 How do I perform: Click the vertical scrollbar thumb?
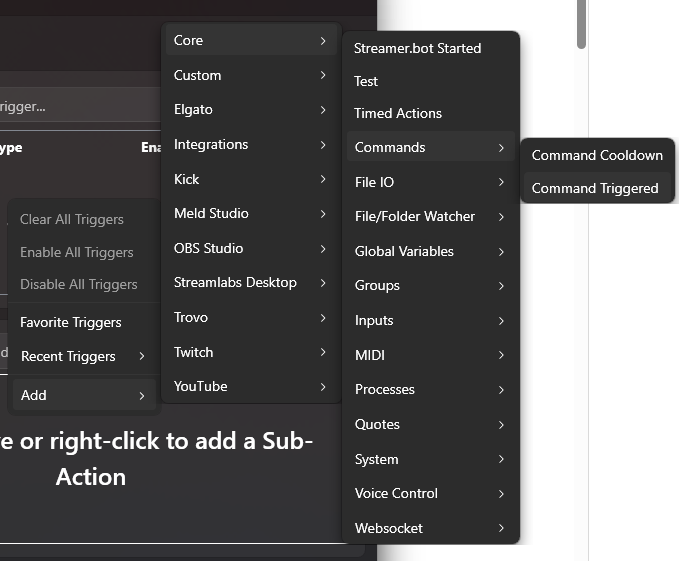click(582, 24)
